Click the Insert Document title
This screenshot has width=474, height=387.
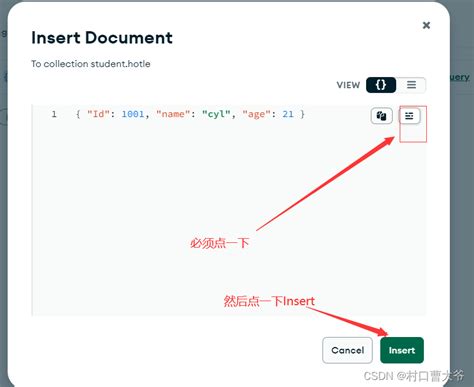pyautogui.click(x=102, y=37)
